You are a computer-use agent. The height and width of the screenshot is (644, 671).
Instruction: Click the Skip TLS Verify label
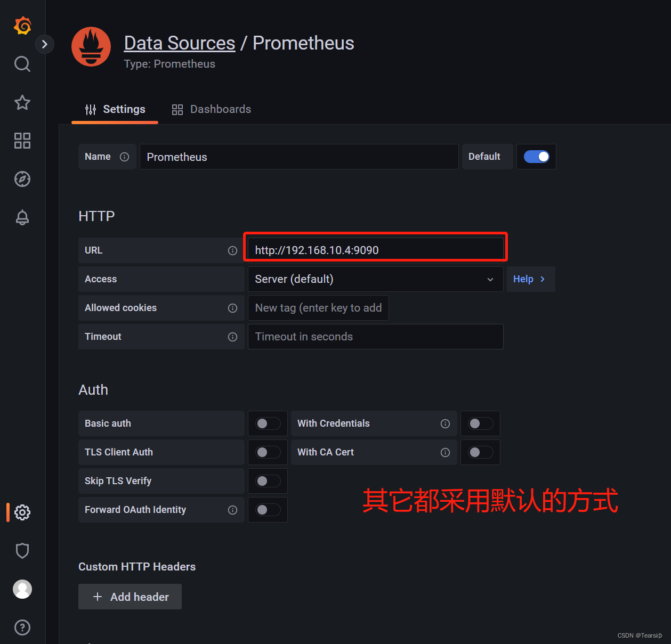tap(118, 481)
